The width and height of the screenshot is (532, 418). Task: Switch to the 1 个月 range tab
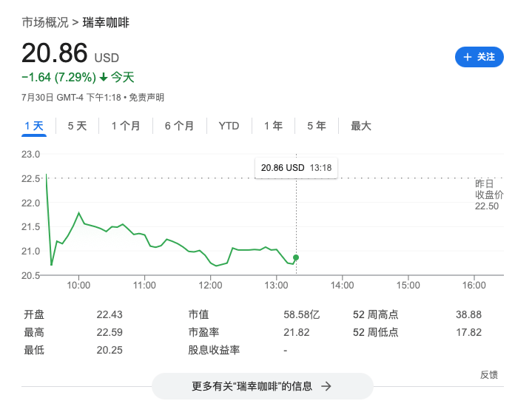click(x=126, y=126)
